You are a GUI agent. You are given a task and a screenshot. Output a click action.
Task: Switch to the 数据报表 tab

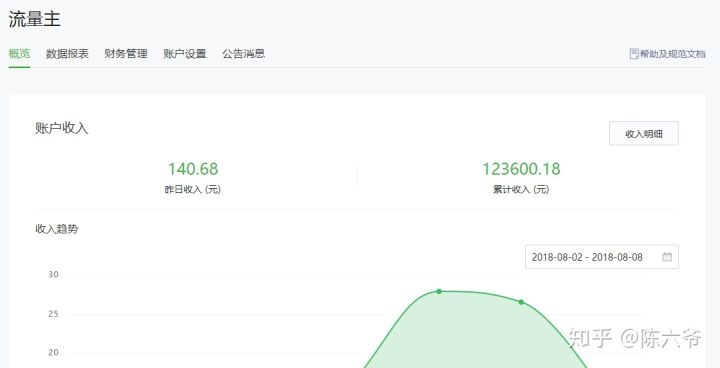click(x=67, y=54)
